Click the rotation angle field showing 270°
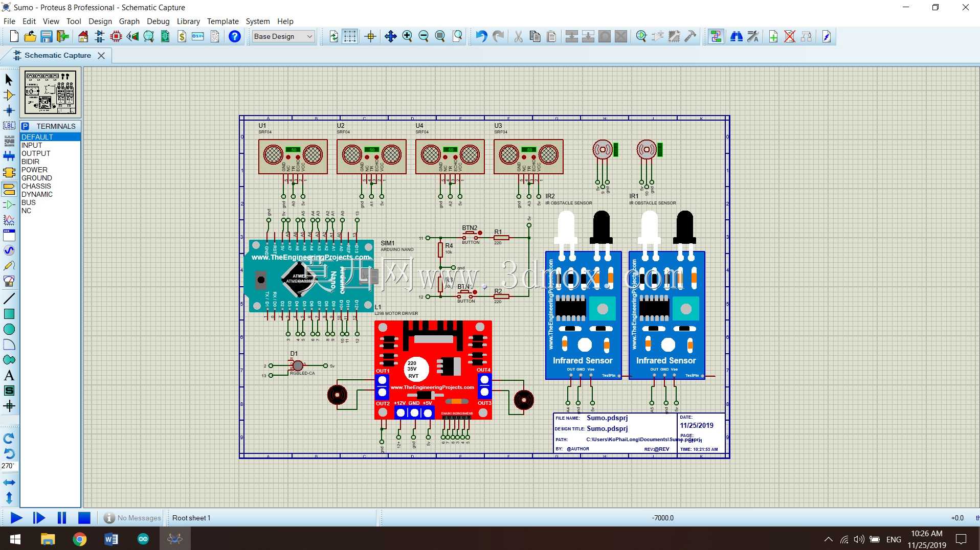 [9, 466]
